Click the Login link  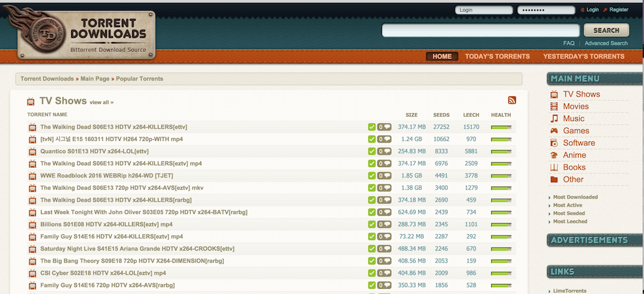tap(592, 10)
